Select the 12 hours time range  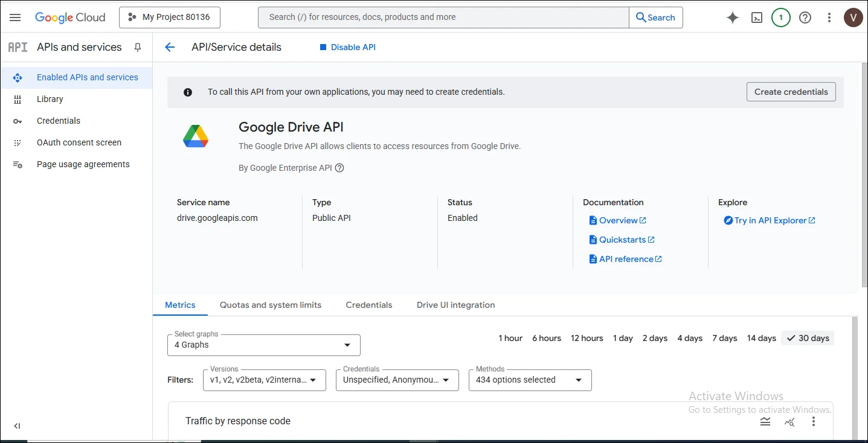(x=587, y=338)
